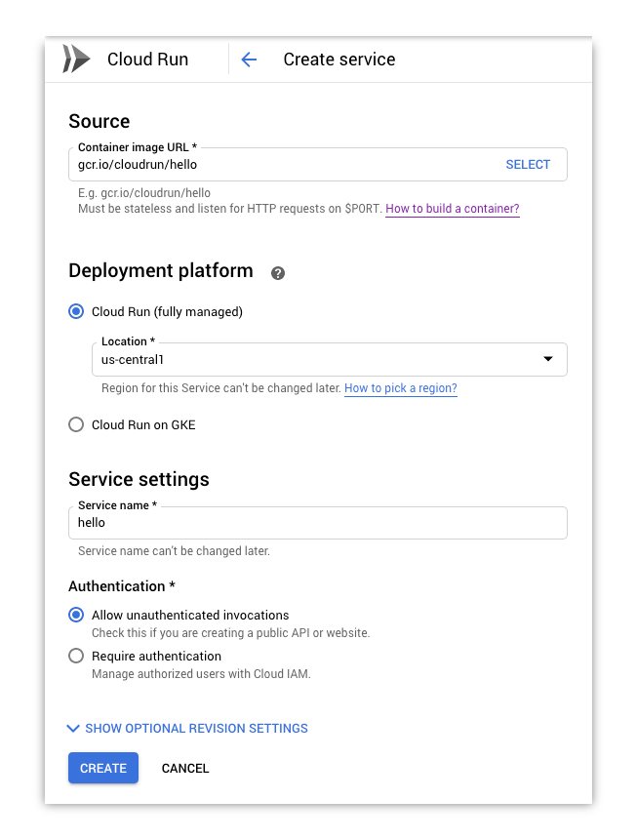Viewport: 637px width, 840px height.
Task: Click the Location dropdown arrow
Action: 548,360
